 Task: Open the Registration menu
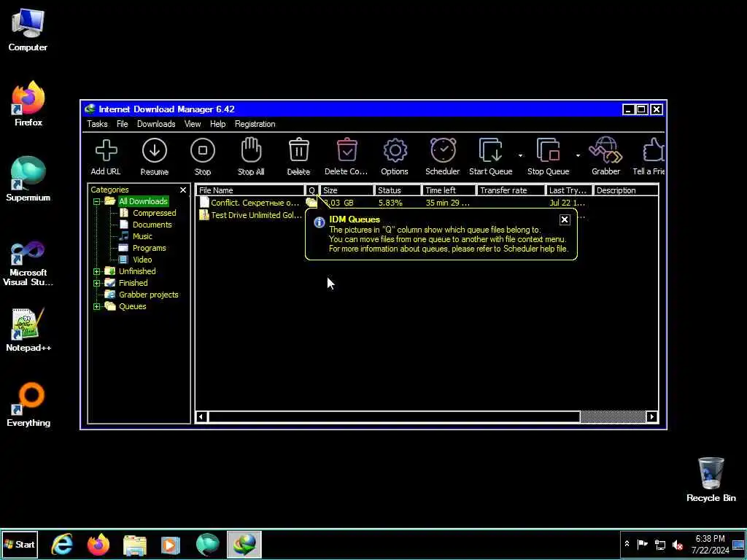(x=255, y=124)
